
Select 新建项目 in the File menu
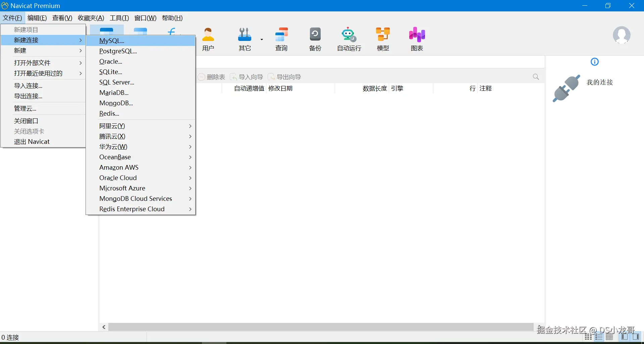43,30
